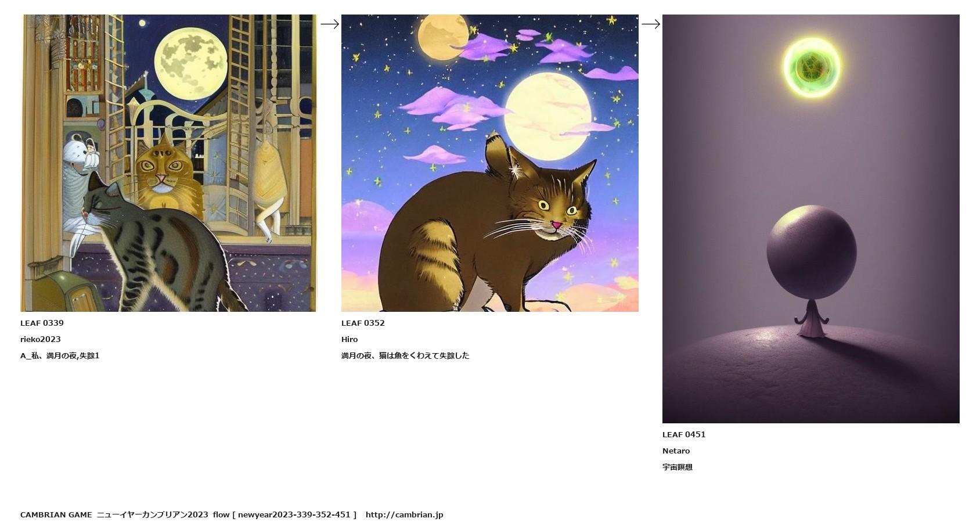Open the http://cambrian.jp link

click(x=405, y=514)
